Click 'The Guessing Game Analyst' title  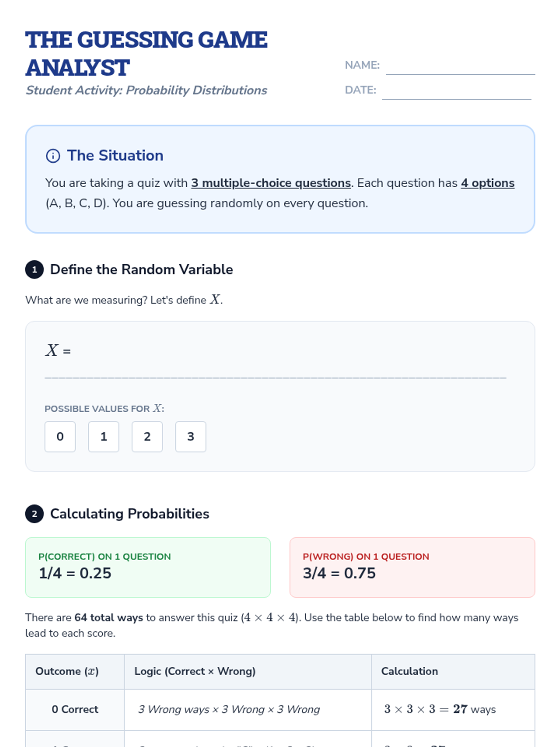(x=147, y=54)
